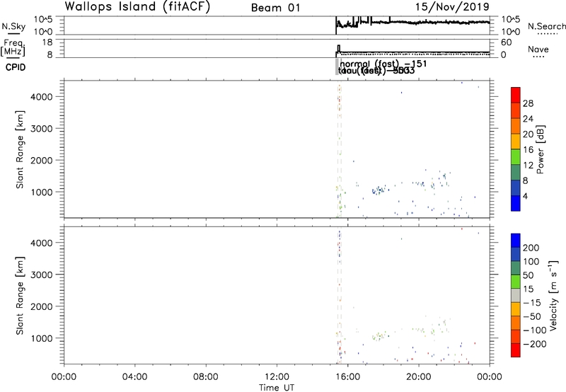Click the Wallops Island (fitACF) title
This screenshot has width=566, height=392.
(x=137, y=7)
